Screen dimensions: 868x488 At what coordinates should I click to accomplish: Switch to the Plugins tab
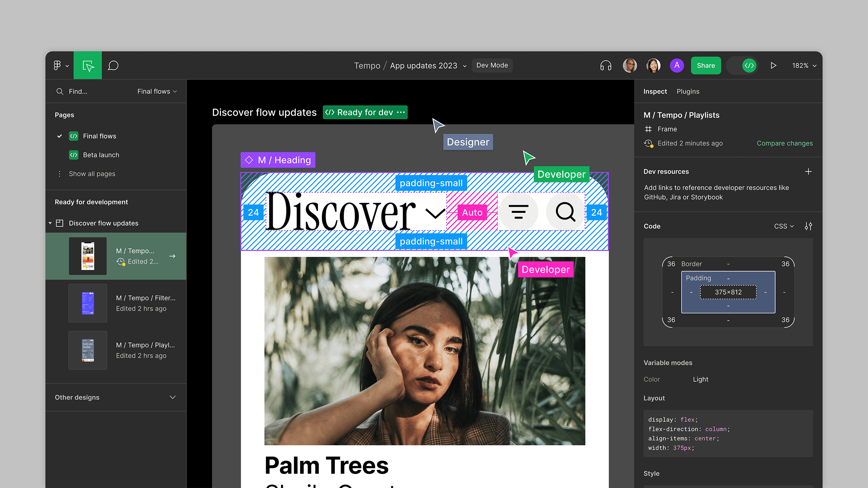(687, 91)
